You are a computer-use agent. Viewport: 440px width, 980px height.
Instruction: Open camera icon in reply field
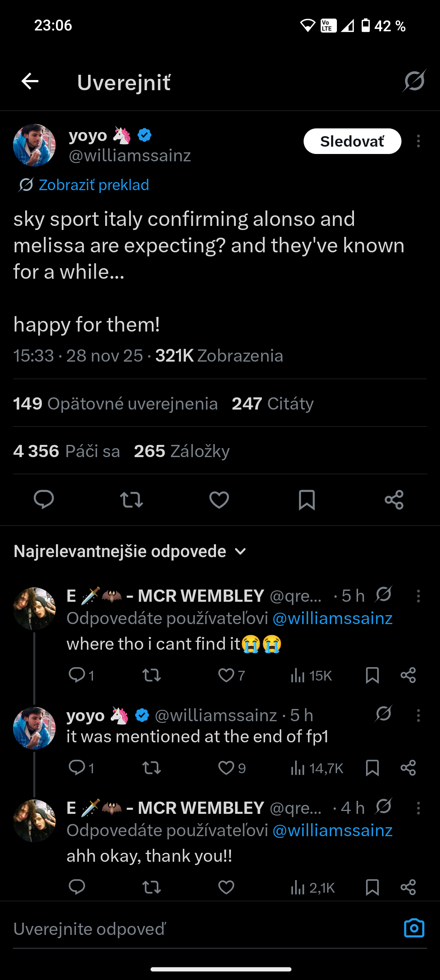pyautogui.click(x=414, y=928)
